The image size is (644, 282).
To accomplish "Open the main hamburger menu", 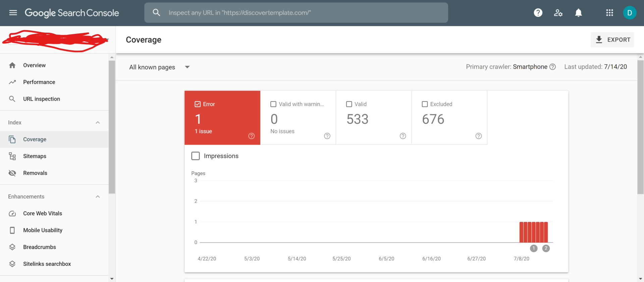I will tap(13, 13).
